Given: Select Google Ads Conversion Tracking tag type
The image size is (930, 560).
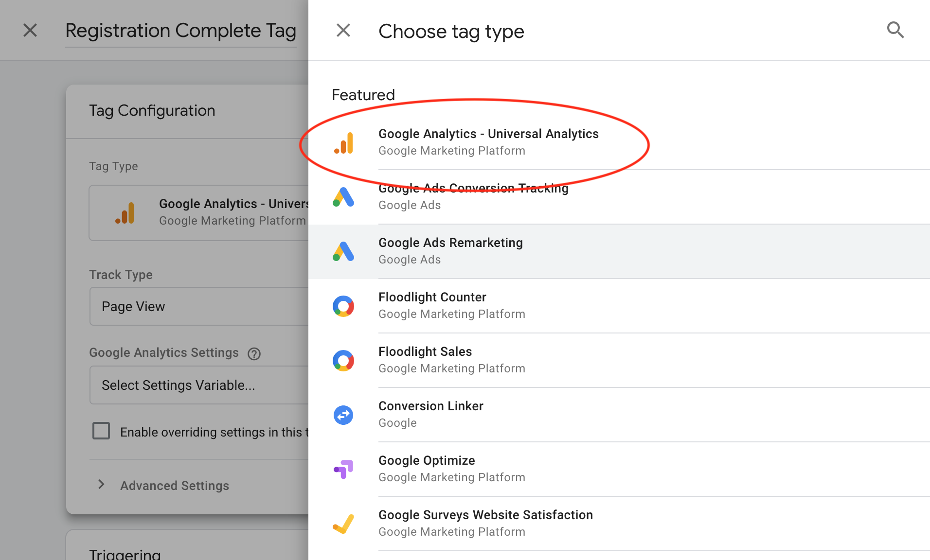Looking at the screenshot, I should pyautogui.click(x=619, y=197).
